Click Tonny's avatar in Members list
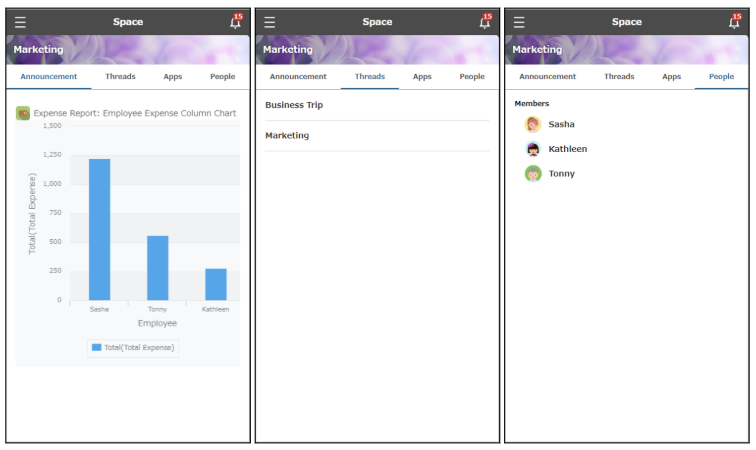The height and width of the screenshot is (450, 756). [533, 174]
